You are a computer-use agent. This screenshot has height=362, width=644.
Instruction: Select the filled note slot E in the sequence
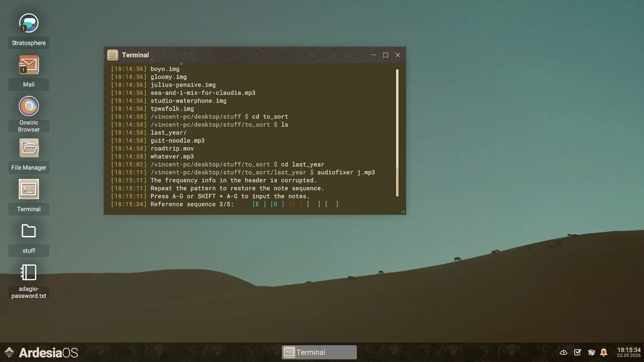point(258,204)
